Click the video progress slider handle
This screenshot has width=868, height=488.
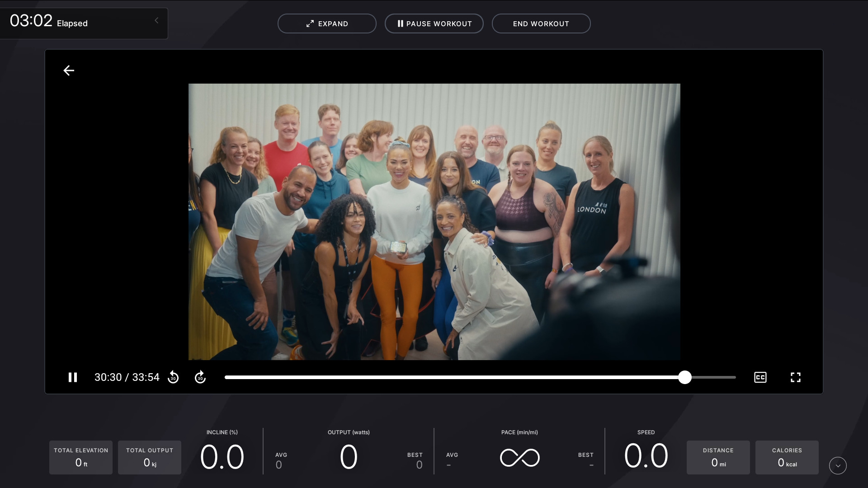[x=685, y=377]
